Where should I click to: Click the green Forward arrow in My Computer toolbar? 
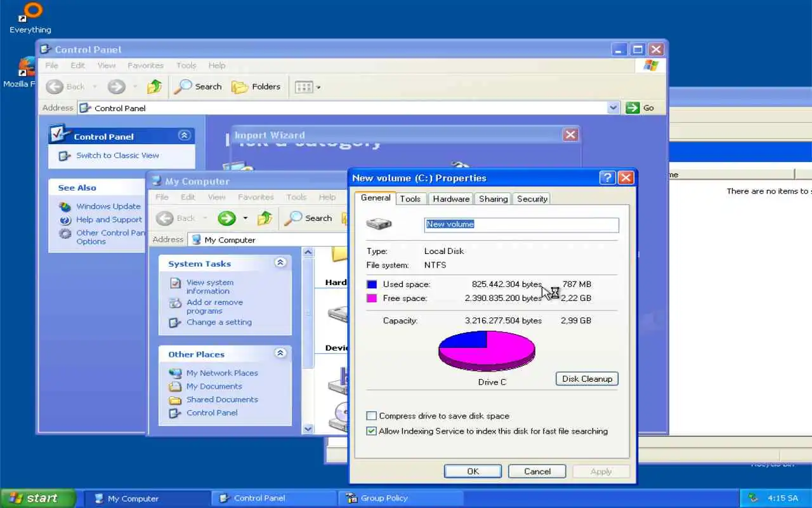(226, 218)
